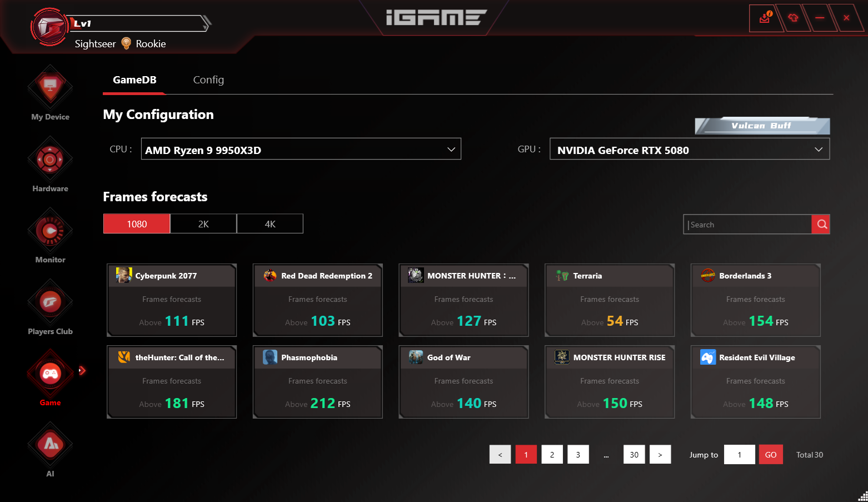Viewport: 868px width, 502px height.
Task: Click the Jump to page field
Action: coord(740,455)
